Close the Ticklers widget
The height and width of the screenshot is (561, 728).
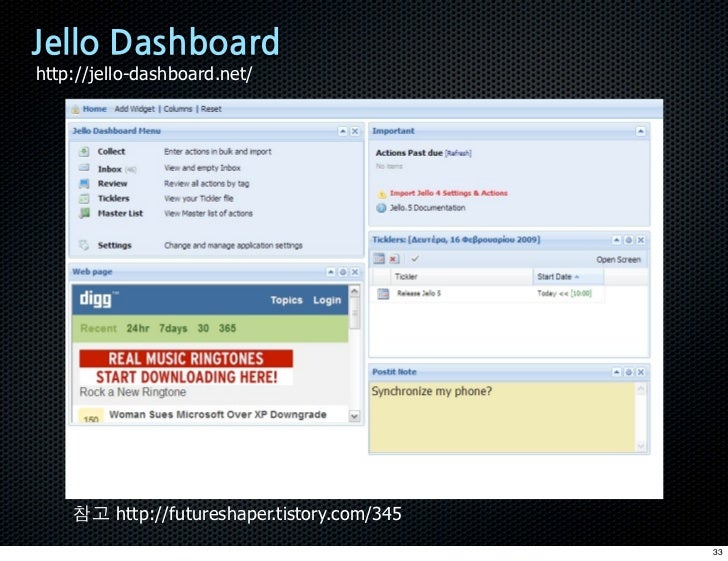click(641, 240)
